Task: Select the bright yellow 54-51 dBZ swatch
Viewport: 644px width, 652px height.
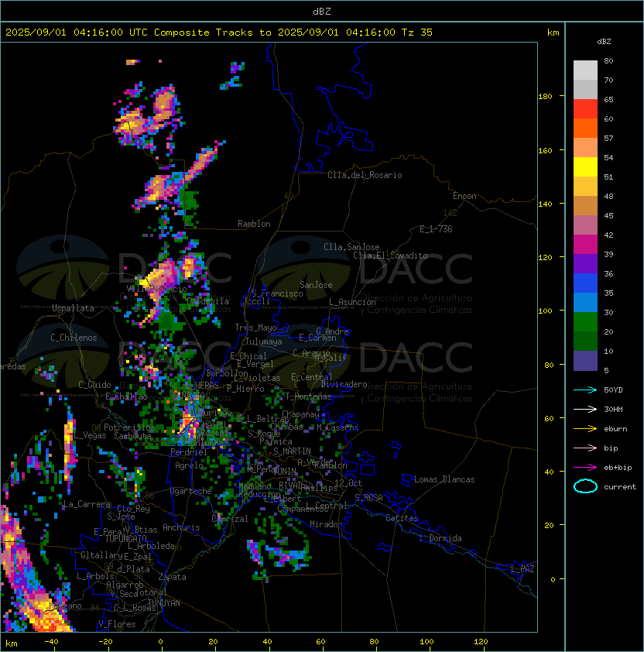Action: tap(585, 167)
